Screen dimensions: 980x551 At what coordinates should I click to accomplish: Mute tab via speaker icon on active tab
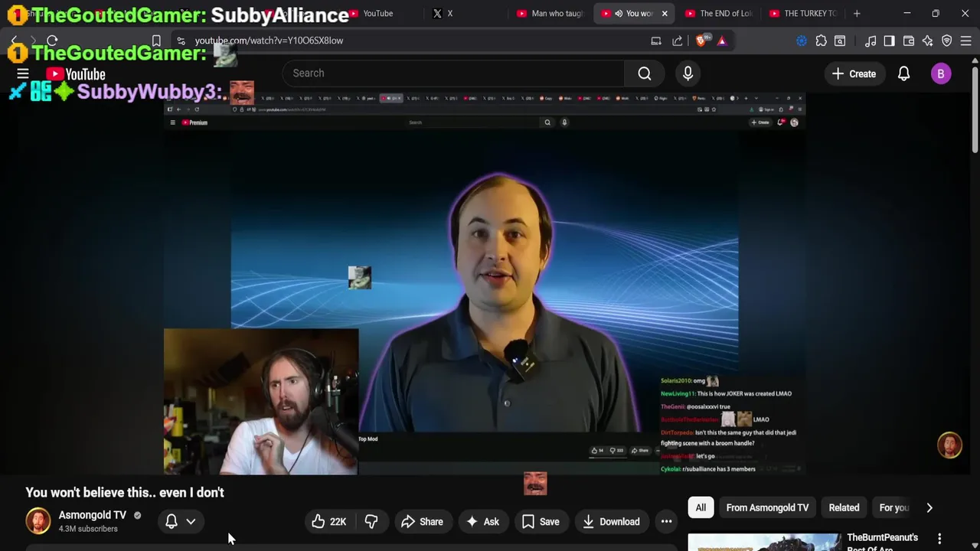pos(619,13)
